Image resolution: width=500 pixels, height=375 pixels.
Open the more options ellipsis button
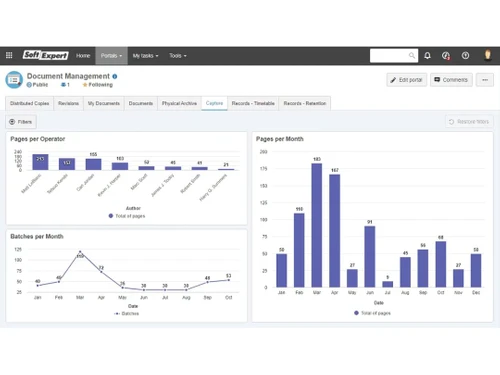485,80
